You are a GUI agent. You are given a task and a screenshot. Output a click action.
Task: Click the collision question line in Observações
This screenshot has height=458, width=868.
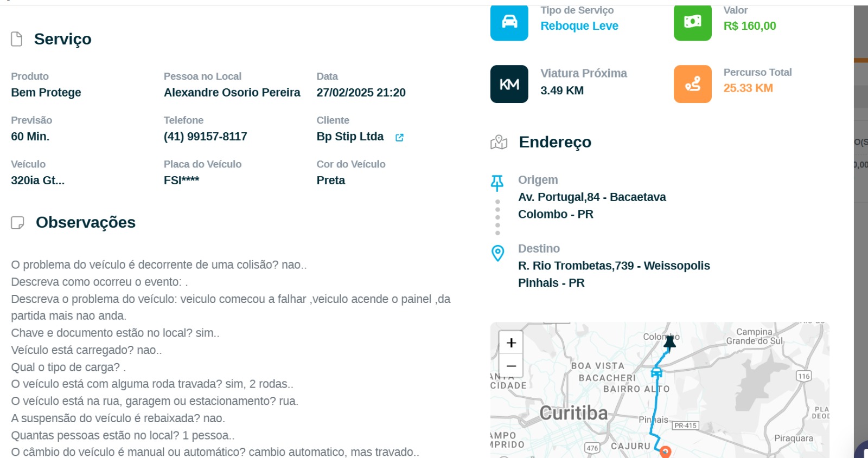click(x=159, y=265)
